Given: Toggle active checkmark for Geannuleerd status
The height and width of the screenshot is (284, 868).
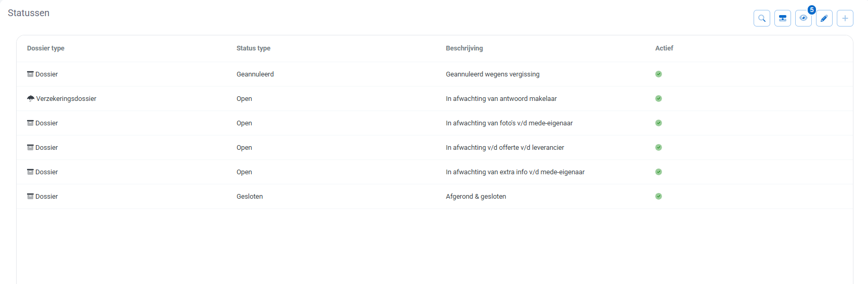Looking at the screenshot, I should [x=658, y=74].
